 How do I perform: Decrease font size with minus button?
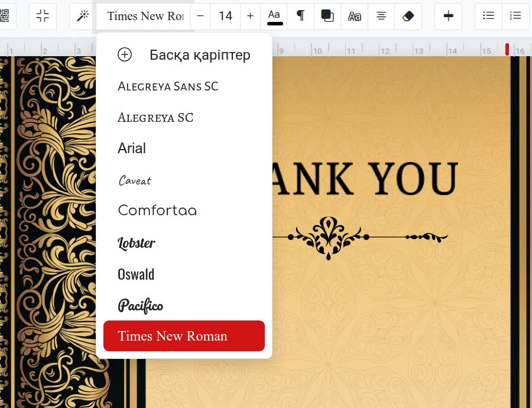click(x=200, y=16)
